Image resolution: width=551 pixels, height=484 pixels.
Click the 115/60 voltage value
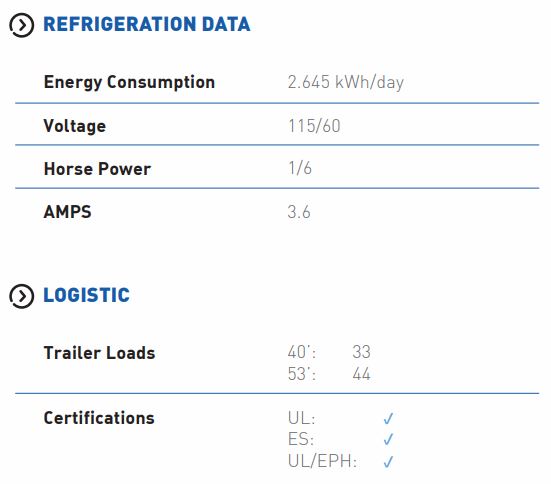point(314,126)
